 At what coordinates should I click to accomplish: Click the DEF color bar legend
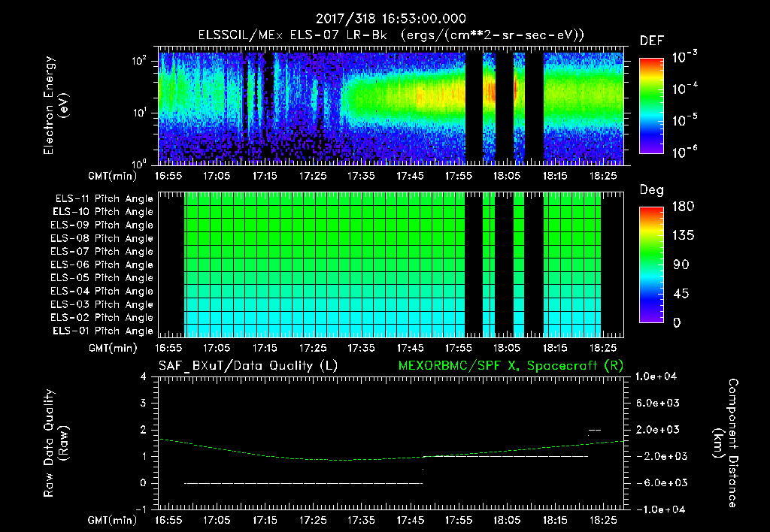click(652, 106)
